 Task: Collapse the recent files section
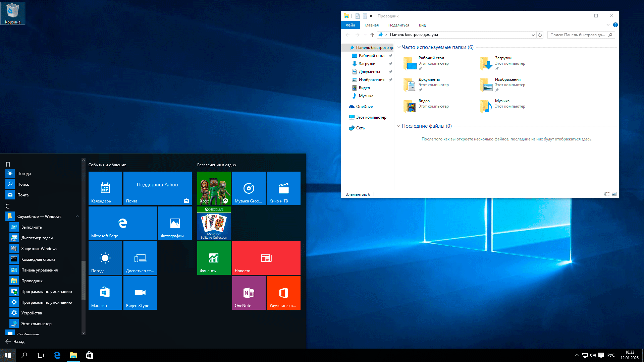pyautogui.click(x=398, y=126)
